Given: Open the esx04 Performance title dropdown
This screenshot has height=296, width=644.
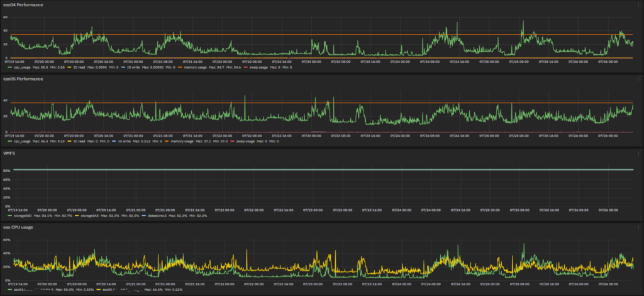Looking at the screenshot, I should 23,5.
